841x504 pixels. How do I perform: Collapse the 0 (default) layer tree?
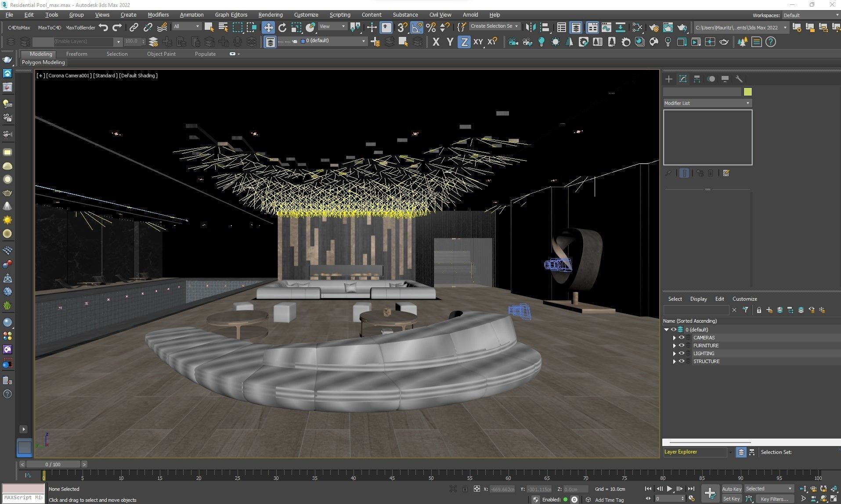[666, 330]
